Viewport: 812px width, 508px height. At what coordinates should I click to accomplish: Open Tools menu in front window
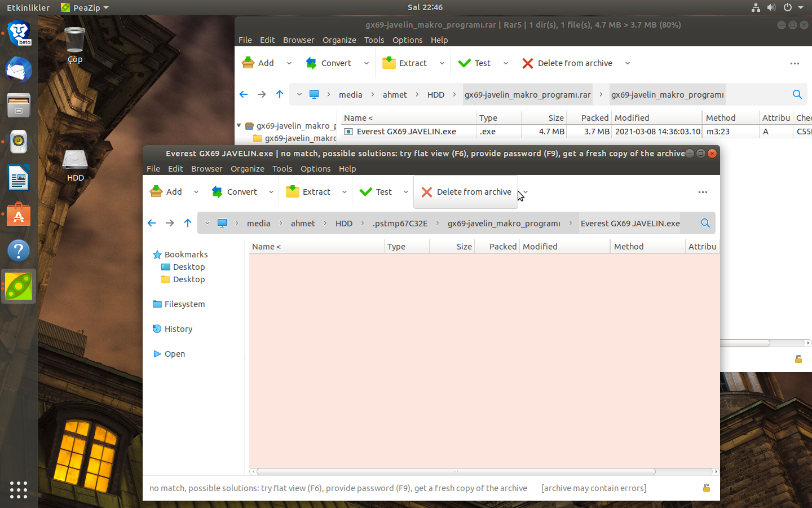[x=283, y=169]
